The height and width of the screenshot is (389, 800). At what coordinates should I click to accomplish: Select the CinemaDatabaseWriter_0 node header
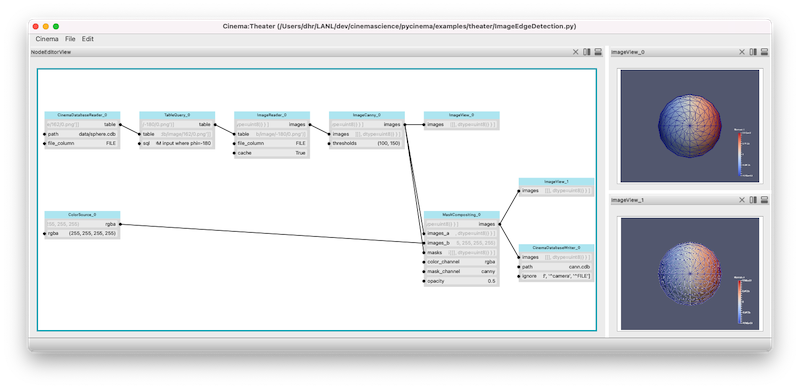(557, 248)
